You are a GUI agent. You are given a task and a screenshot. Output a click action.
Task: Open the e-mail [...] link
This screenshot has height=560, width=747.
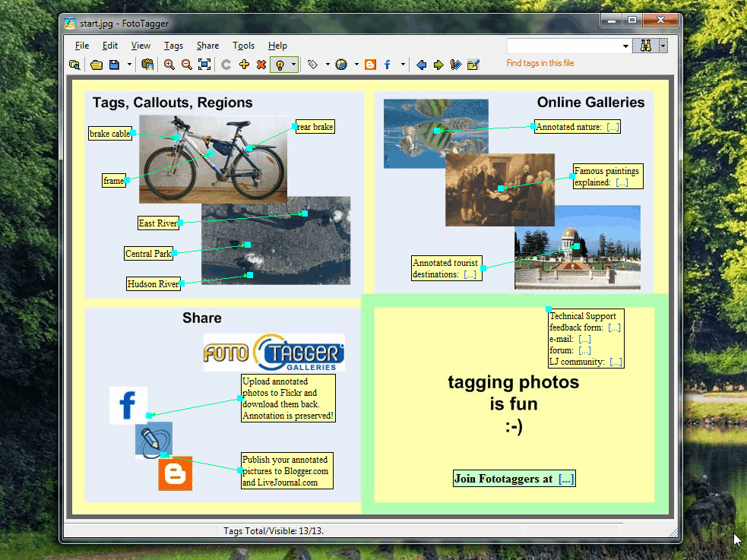[584, 339]
